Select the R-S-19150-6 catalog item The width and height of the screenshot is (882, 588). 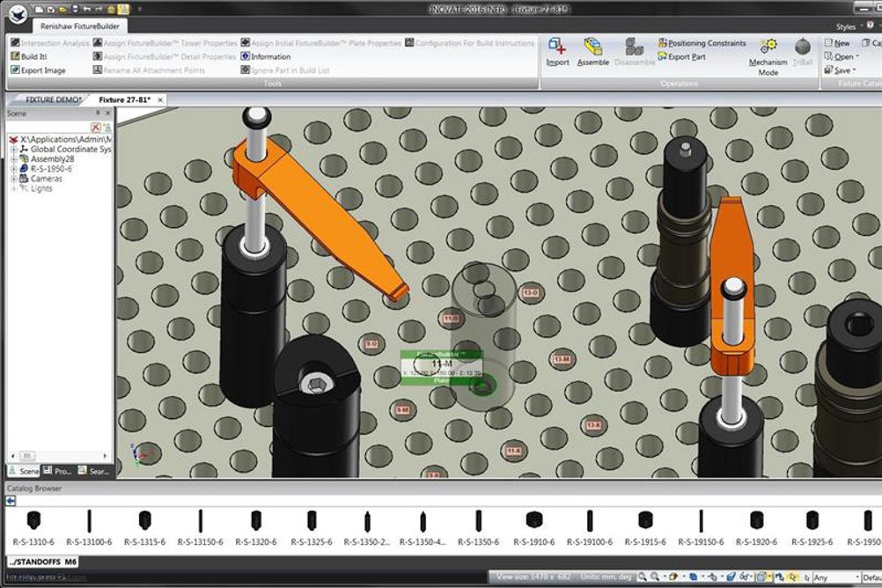[x=701, y=528]
